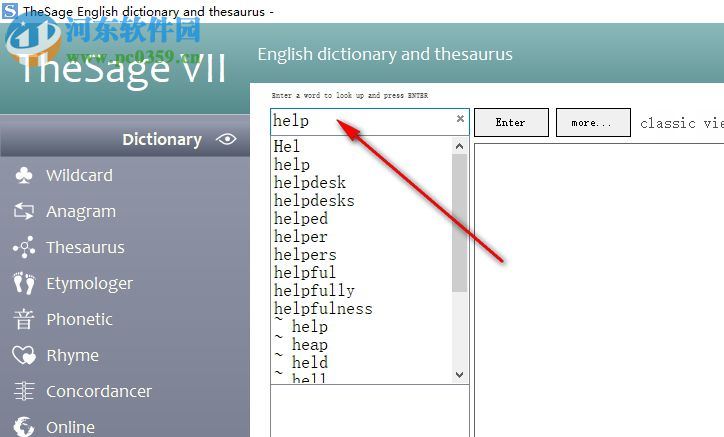Click the Rhyme hearts icon
This screenshot has height=437, width=724.
click(24, 355)
